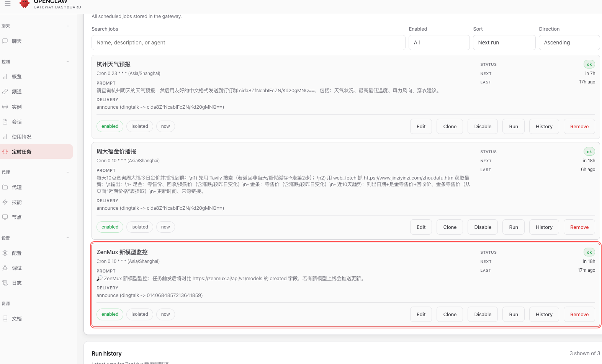602x364 pixels.
Task: Click the 文档 book icon
Action: tap(5, 318)
